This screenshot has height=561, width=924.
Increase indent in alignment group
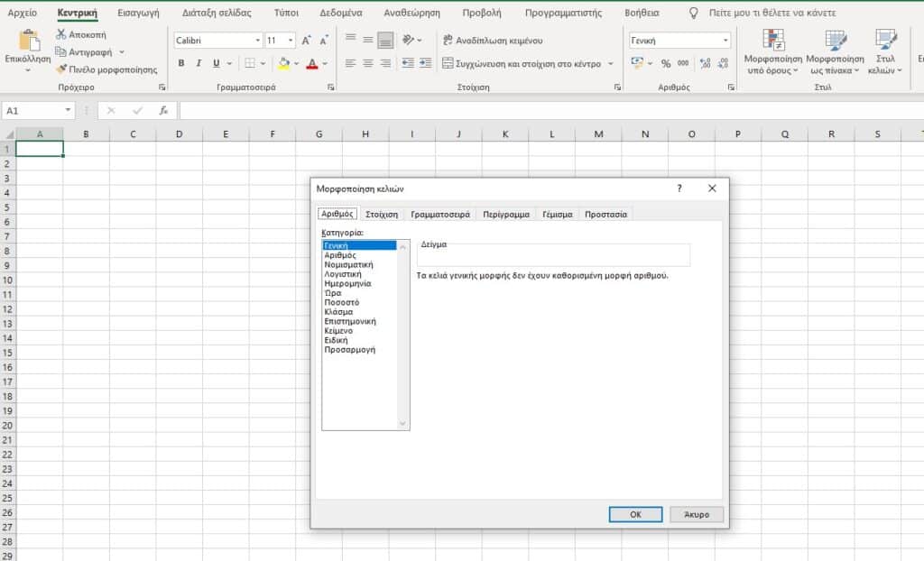click(426, 63)
